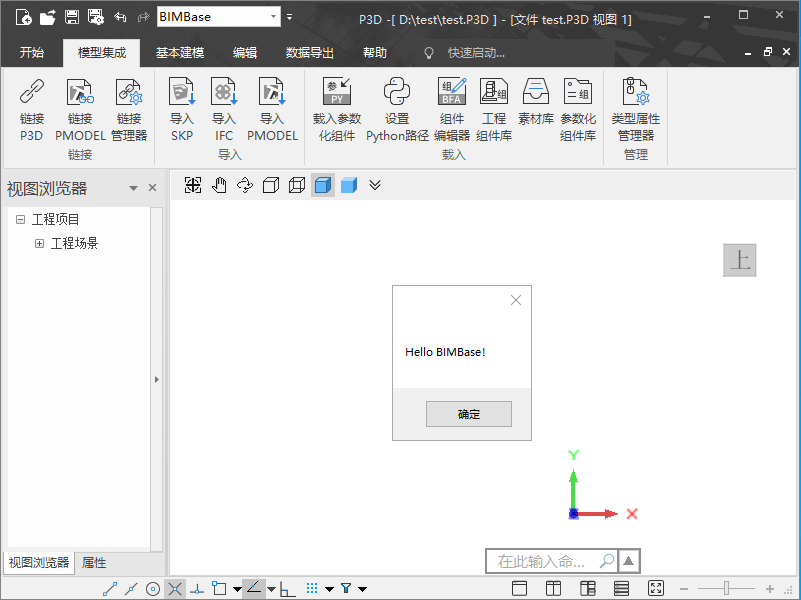The width and height of the screenshot is (801, 600).
Task: Toggle solid blue shaded display mode
Action: click(349, 185)
